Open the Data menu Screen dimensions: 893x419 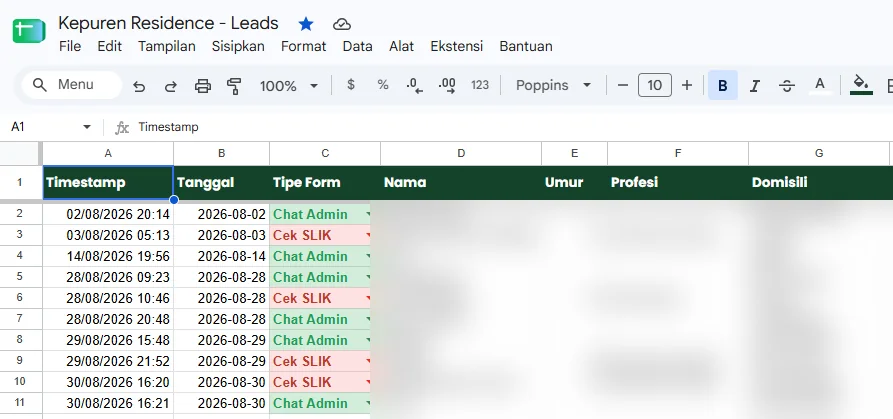pyautogui.click(x=358, y=46)
